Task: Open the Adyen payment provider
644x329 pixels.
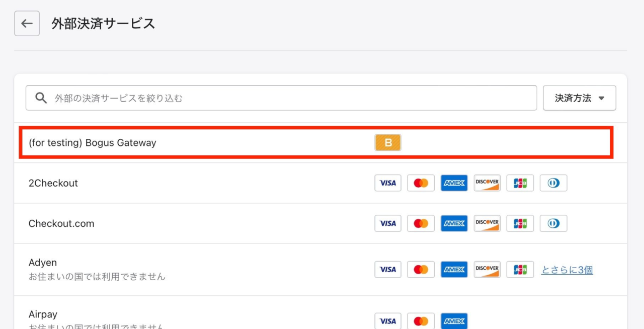Action: (320, 270)
